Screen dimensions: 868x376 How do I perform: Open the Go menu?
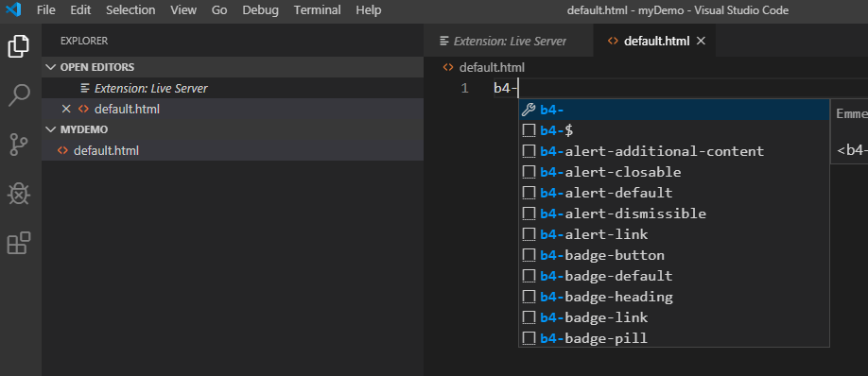point(219,10)
